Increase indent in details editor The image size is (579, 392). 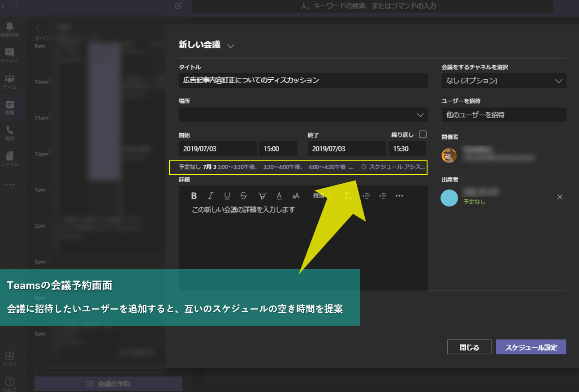pyautogui.click(x=383, y=196)
